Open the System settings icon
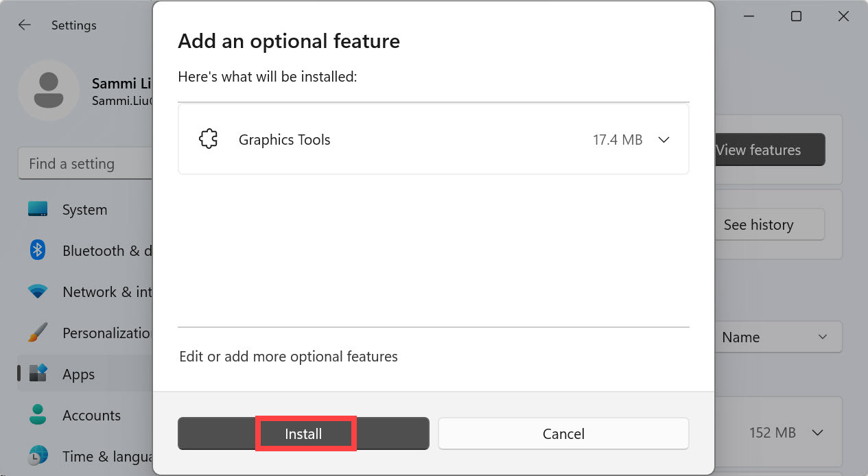The width and height of the screenshot is (868, 476). tap(38, 209)
